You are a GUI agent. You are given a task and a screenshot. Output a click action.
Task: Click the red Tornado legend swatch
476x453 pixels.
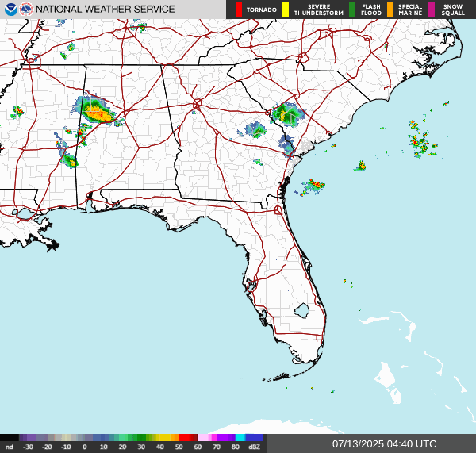pyautogui.click(x=239, y=10)
